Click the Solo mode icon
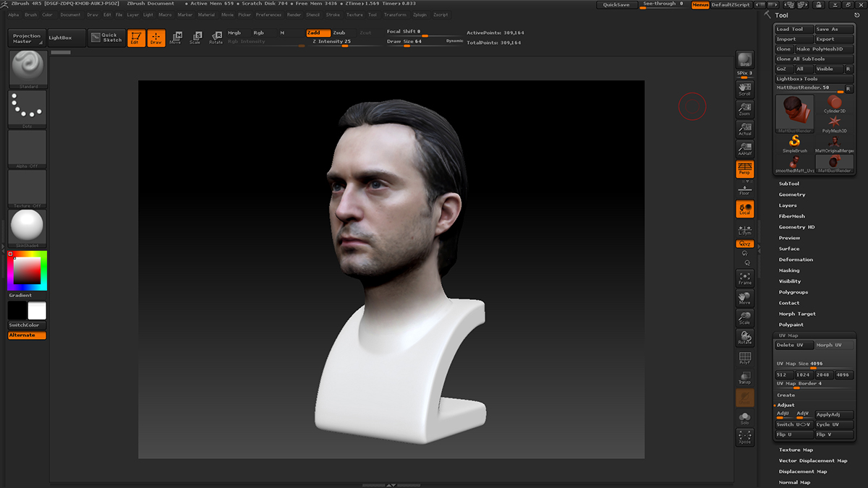The image size is (868, 488). coord(744,418)
